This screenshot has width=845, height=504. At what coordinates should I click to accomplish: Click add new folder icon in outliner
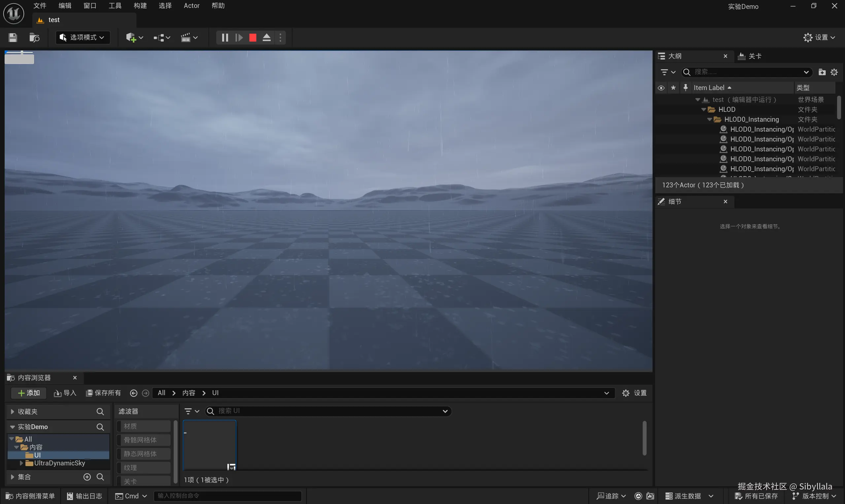click(x=822, y=72)
